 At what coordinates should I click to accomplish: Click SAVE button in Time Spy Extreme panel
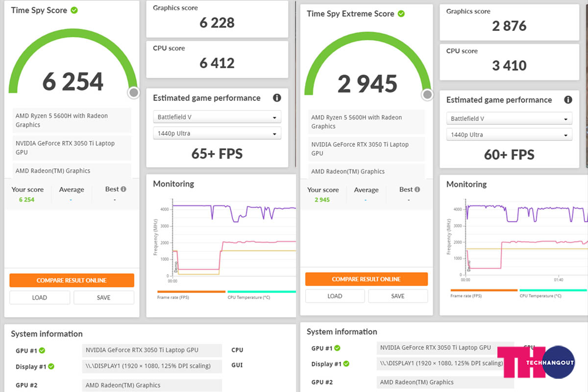pyautogui.click(x=398, y=296)
